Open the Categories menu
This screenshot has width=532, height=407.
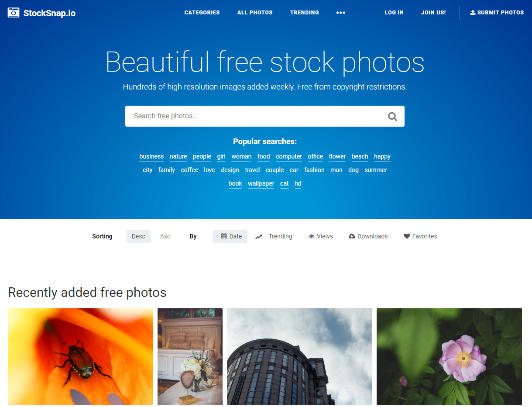click(202, 13)
